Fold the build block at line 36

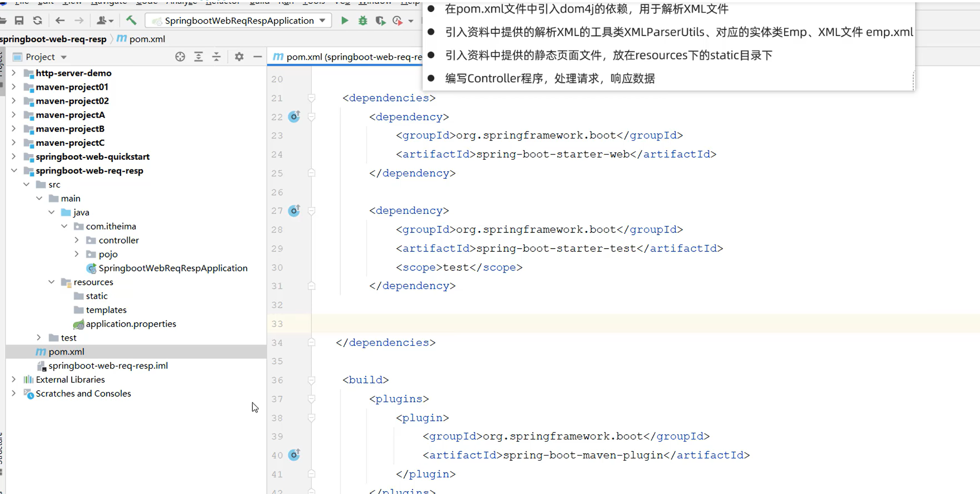(x=312, y=380)
